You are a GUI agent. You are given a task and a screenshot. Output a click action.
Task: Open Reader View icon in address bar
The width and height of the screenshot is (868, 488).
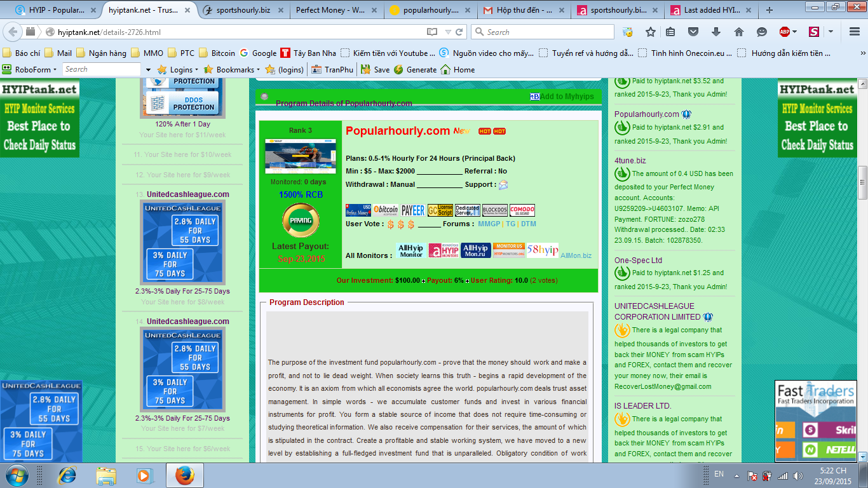(x=432, y=32)
